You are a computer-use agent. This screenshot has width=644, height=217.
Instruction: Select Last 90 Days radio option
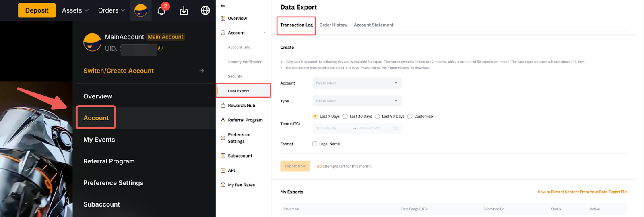378,117
